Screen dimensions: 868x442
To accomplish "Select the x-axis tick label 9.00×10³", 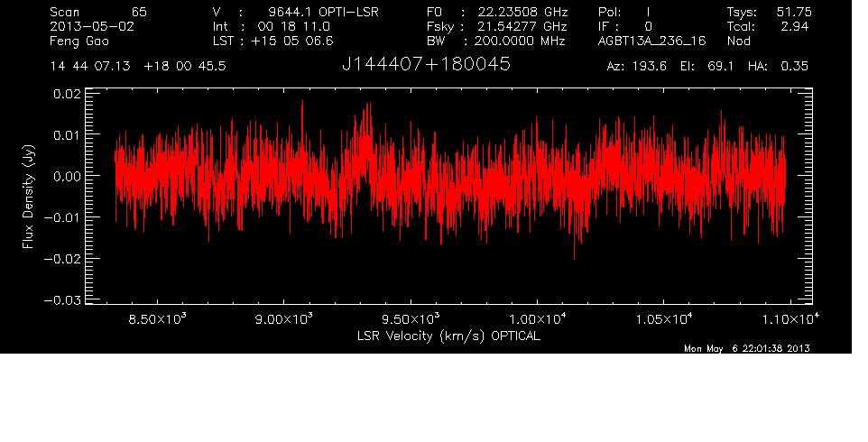I will pos(284,319).
